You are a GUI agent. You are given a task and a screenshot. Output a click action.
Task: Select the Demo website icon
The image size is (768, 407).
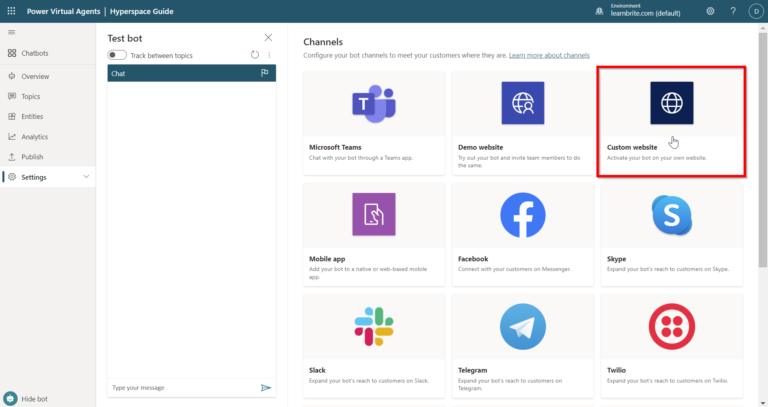[523, 103]
